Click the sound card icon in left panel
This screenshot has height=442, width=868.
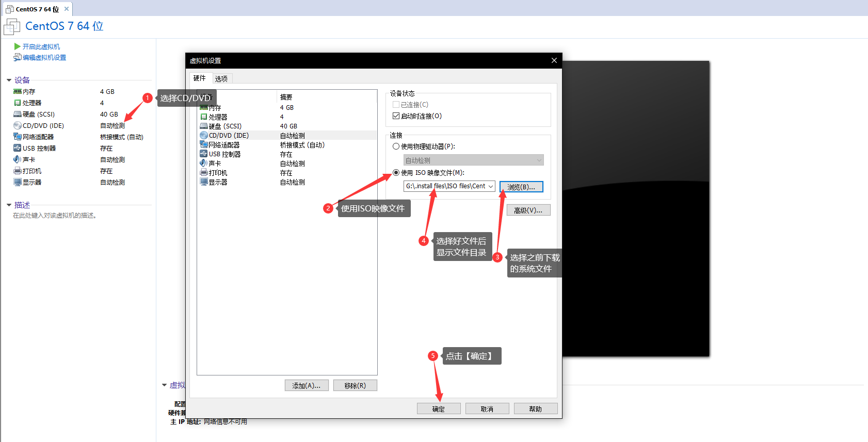(x=18, y=159)
